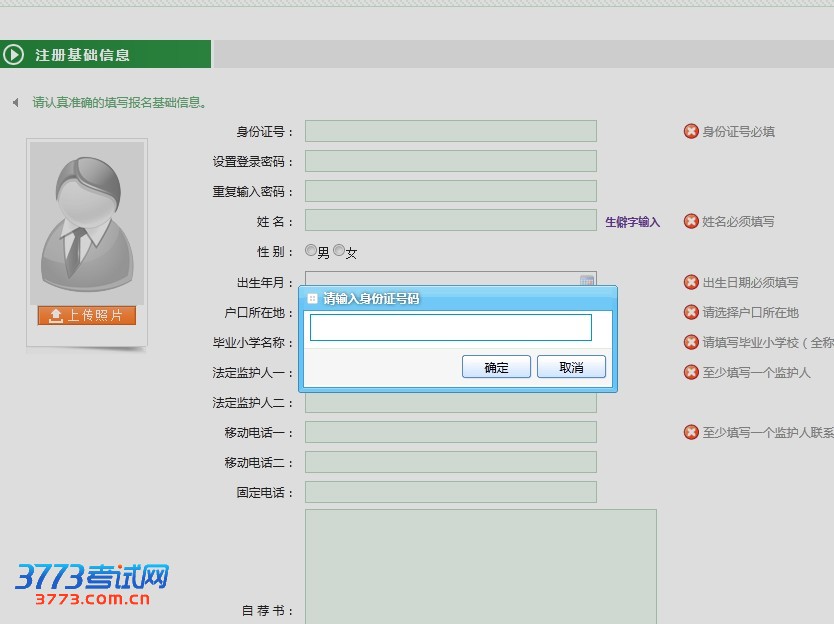The image size is (834, 624).
Task: Click the error icon beside 出生日期必须填写
Action: coord(691,282)
